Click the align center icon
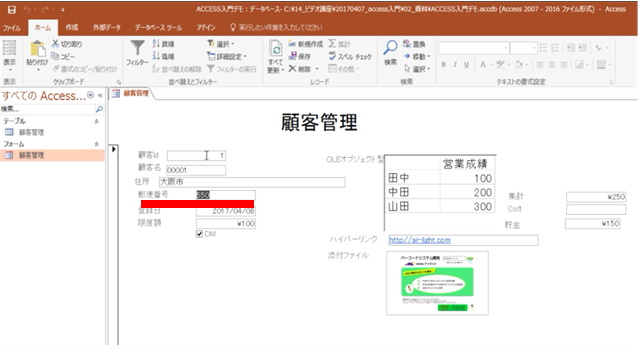The image size is (640, 360). pos(552,64)
